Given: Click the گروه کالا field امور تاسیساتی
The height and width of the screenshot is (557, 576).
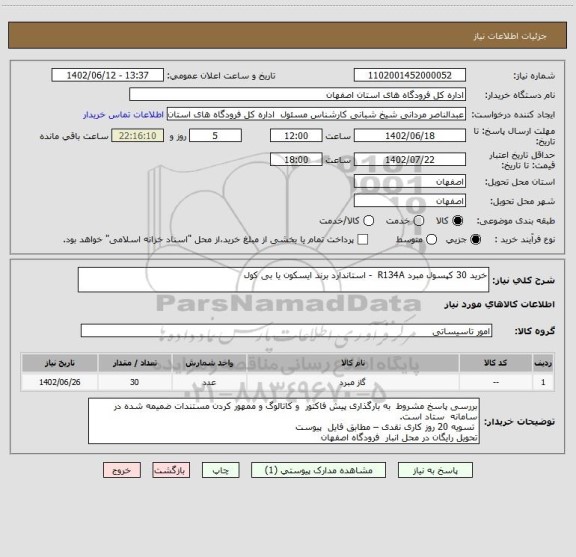Looking at the screenshot, I should pos(287,331).
